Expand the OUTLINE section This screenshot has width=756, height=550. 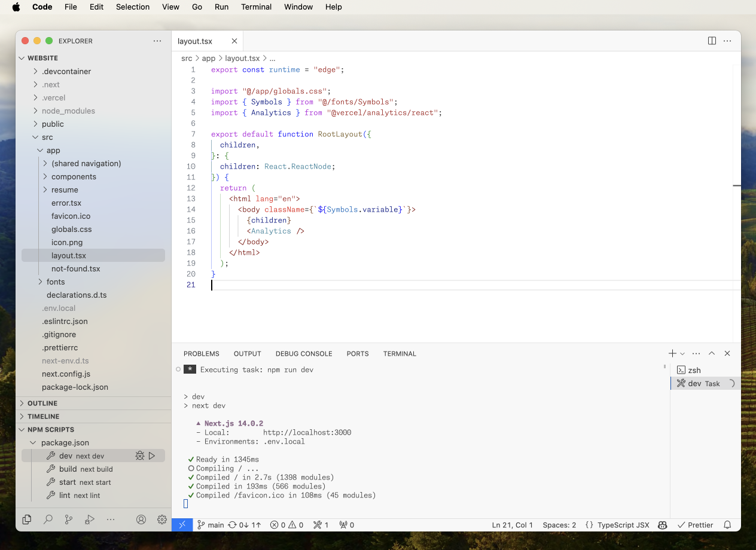(42, 404)
